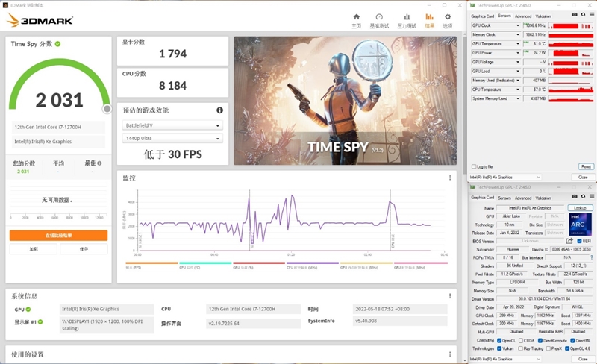Viewport: 597px width, 364px height.
Task: Open the 3DMark Home page icon
Action: [x=357, y=16]
